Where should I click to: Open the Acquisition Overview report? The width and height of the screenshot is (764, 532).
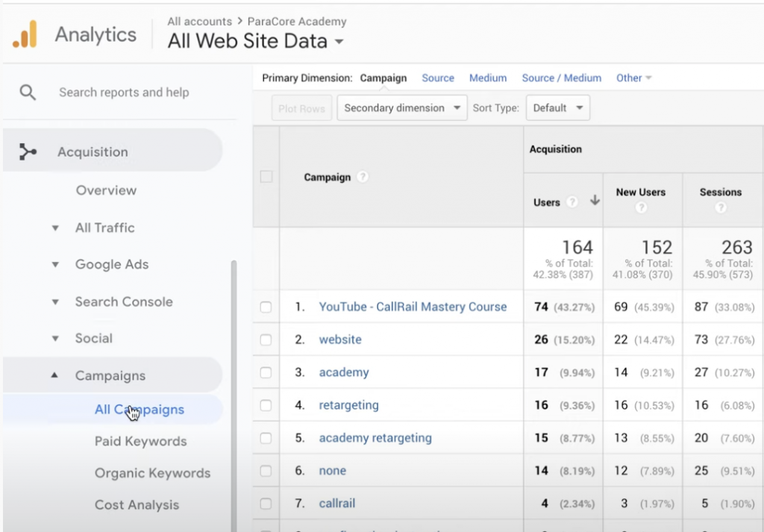(106, 190)
